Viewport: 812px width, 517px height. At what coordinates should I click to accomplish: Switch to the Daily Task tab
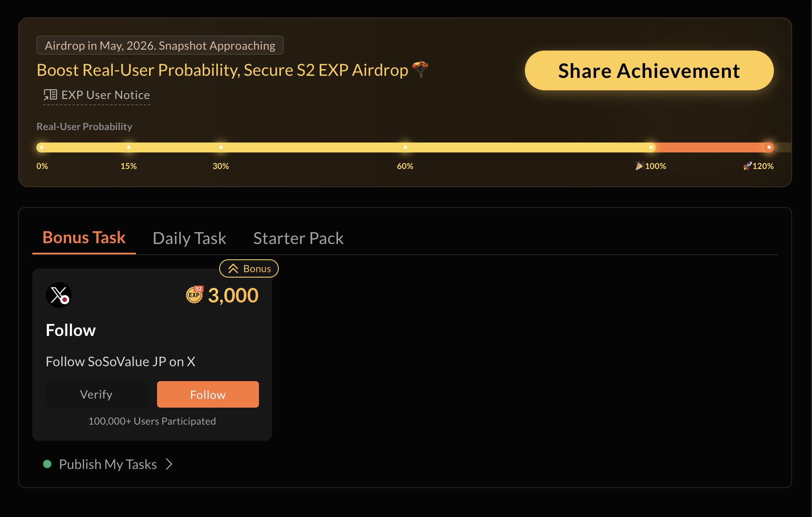[x=189, y=238]
